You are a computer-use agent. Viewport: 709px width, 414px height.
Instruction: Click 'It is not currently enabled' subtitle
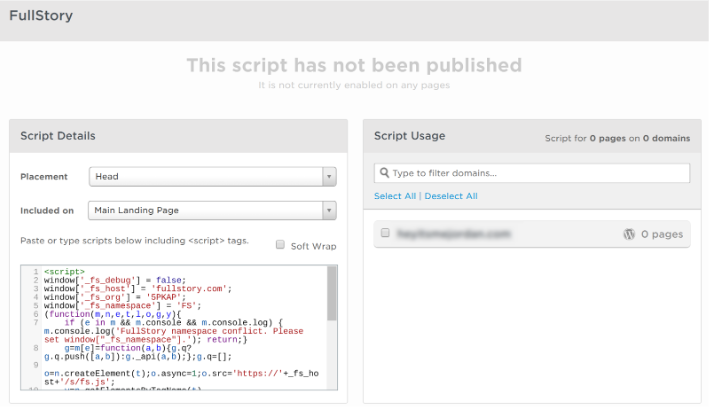pos(354,85)
